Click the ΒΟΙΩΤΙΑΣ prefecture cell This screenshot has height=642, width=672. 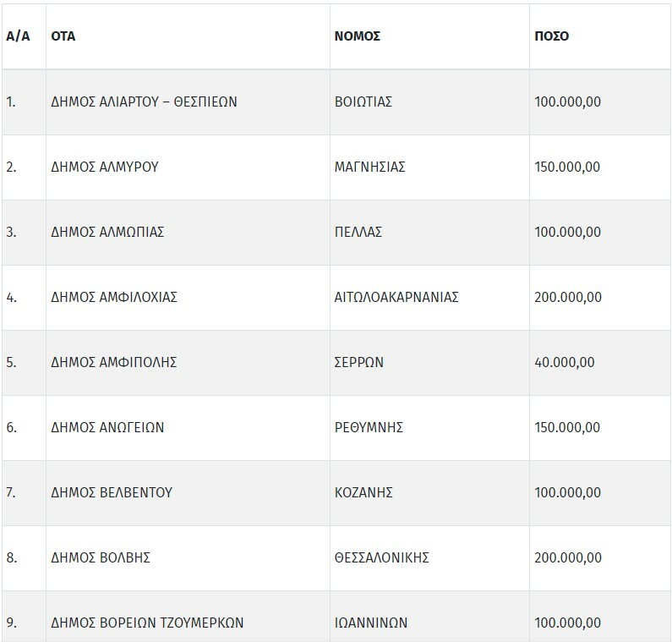coord(363,102)
